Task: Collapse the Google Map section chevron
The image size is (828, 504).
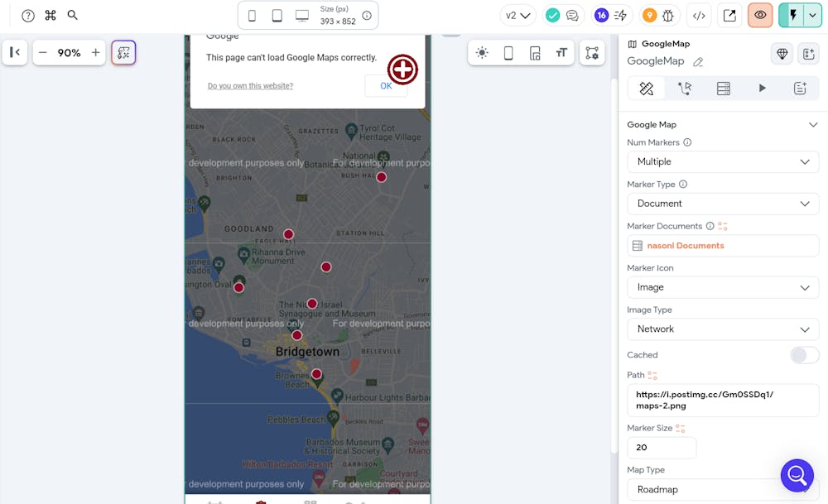Action: [x=812, y=125]
